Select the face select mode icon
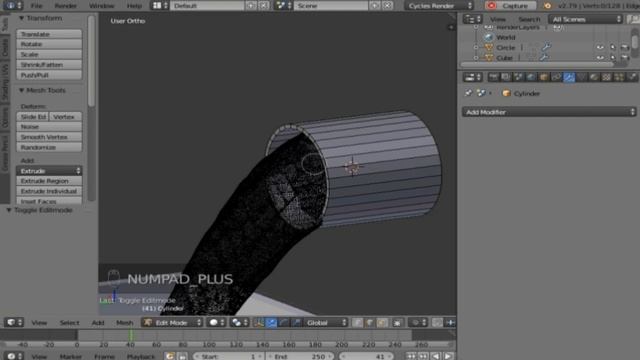 [382, 322]
